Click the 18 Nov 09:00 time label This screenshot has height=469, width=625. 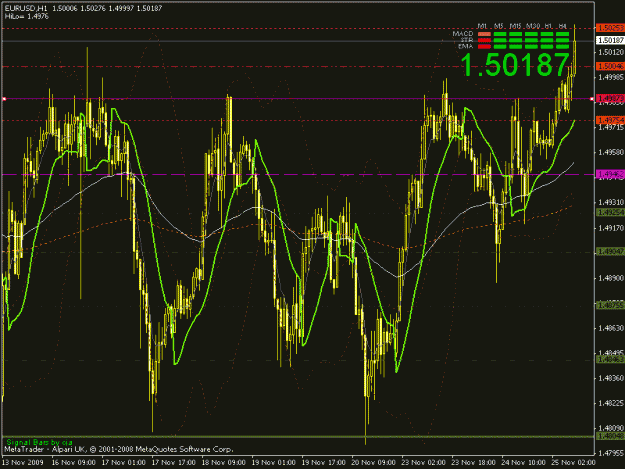pyautogui.click(x=224, y=463)
